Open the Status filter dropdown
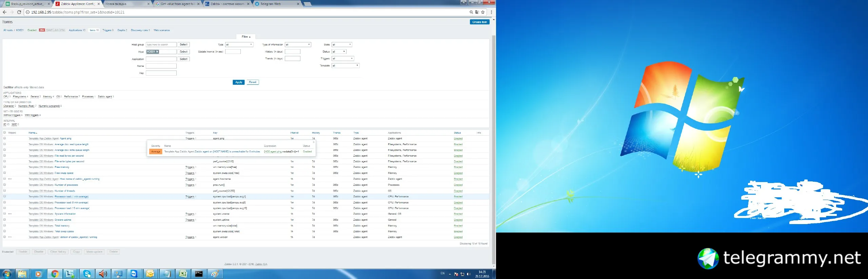This screenshot has height=279, width=868. tap(339, 52)
